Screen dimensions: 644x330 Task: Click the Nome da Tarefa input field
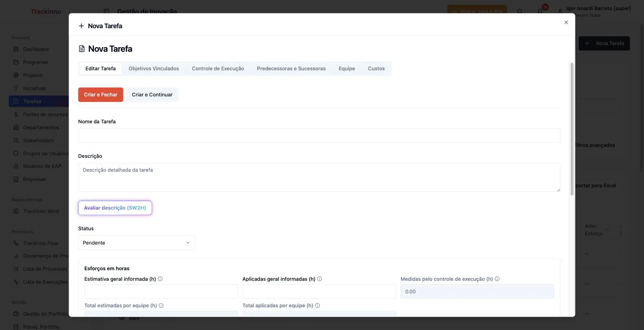(319, 136)
